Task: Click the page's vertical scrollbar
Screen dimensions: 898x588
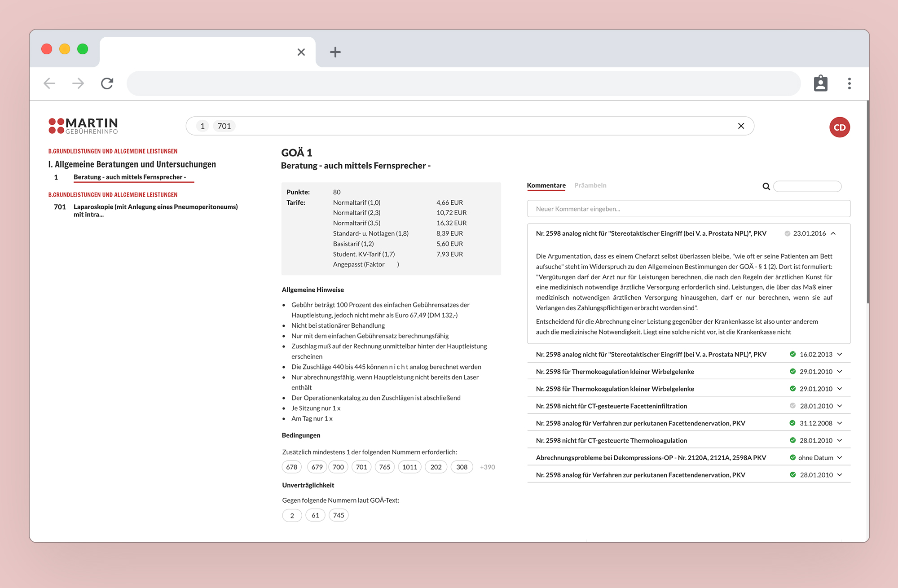Action: tap(868, 202)
